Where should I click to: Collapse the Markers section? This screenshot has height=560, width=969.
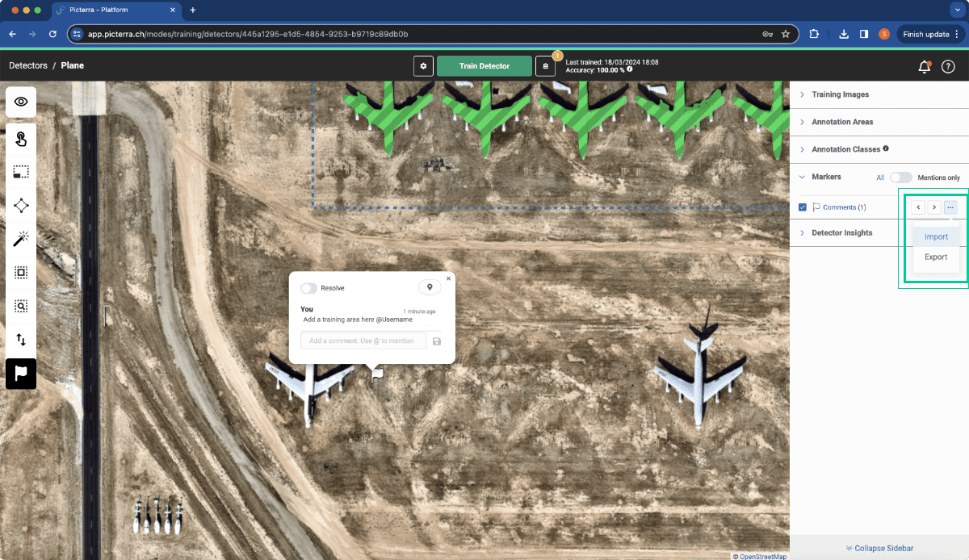point(826,177)
